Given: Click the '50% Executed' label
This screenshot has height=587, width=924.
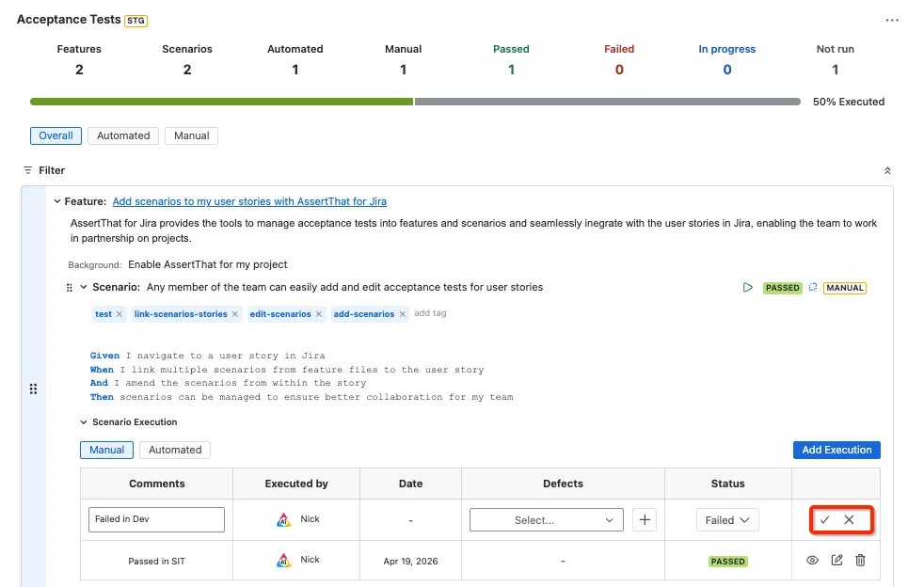Looking at the screenshot, I should (x=849, y=102).
